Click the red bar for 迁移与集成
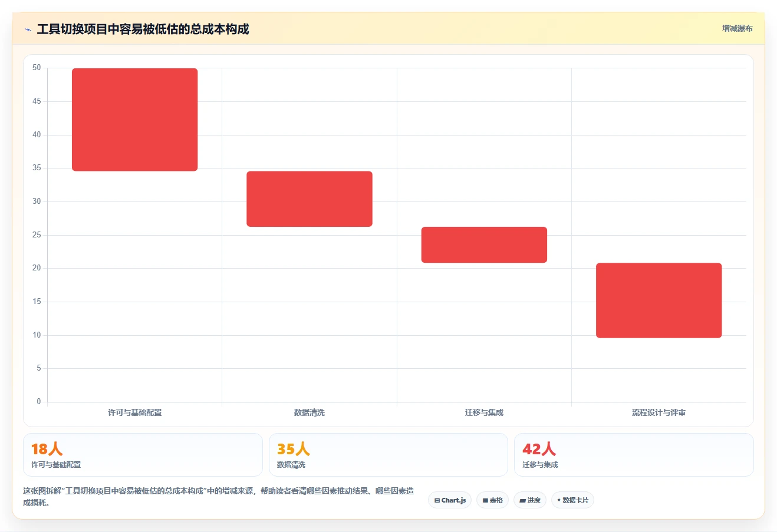This screenshot has width=777, height=532. coord(484,244)
